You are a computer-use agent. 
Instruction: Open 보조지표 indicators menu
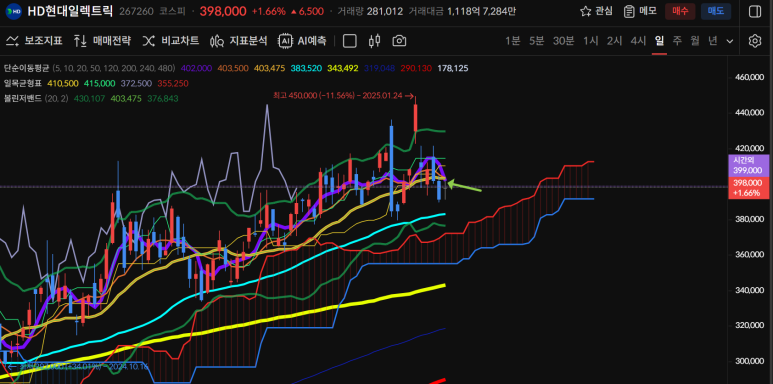pyautogui.click(x=34, y=41)
